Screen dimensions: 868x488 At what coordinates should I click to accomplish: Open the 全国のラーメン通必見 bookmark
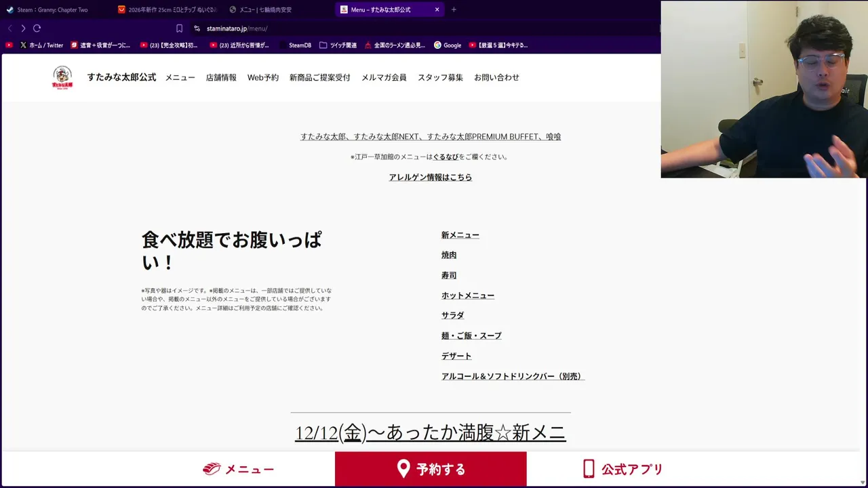coord(395,45)
